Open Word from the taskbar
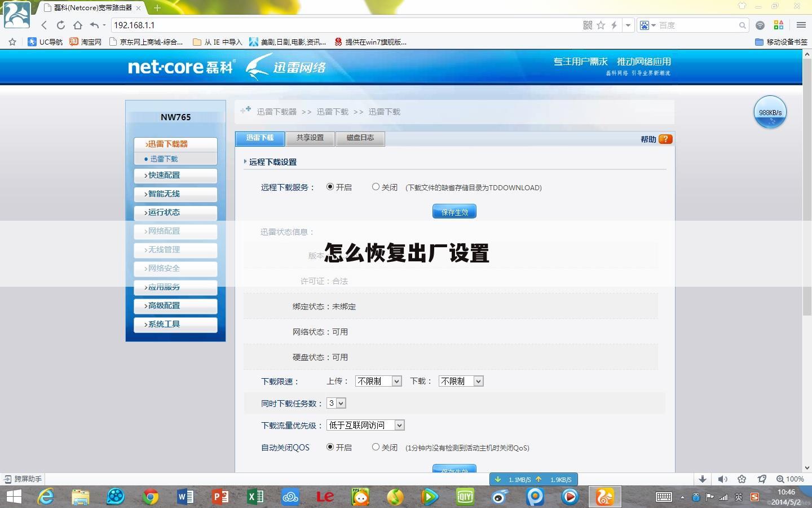This screenshot has height=508, width=812. pyautogui.click(x=185, y=497)
